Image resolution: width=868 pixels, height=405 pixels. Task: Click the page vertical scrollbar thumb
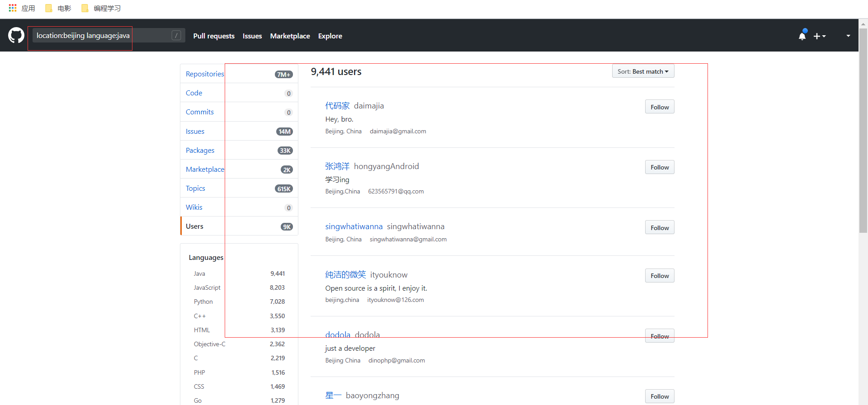[863, 131]
